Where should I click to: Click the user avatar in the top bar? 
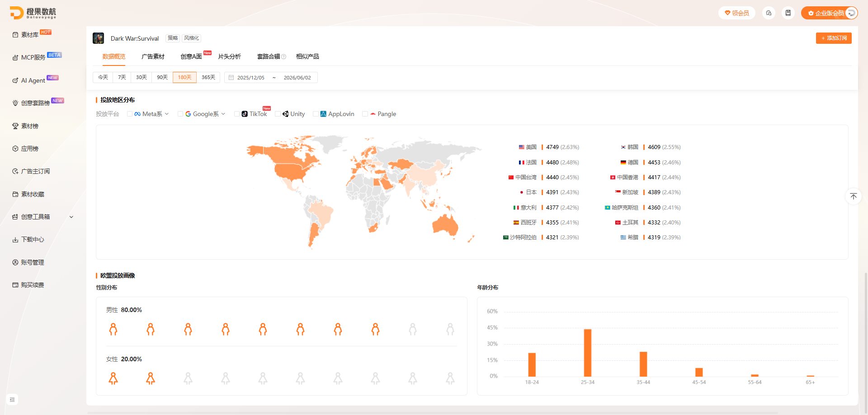(x=851, y=13)
